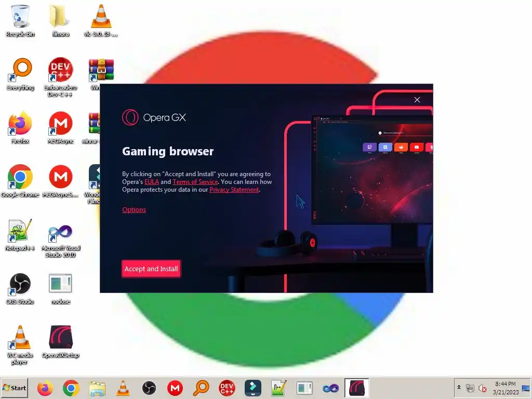Screen dimensions: 532x399
Task: Open the Windows Start menu
Action: (14, 388)
